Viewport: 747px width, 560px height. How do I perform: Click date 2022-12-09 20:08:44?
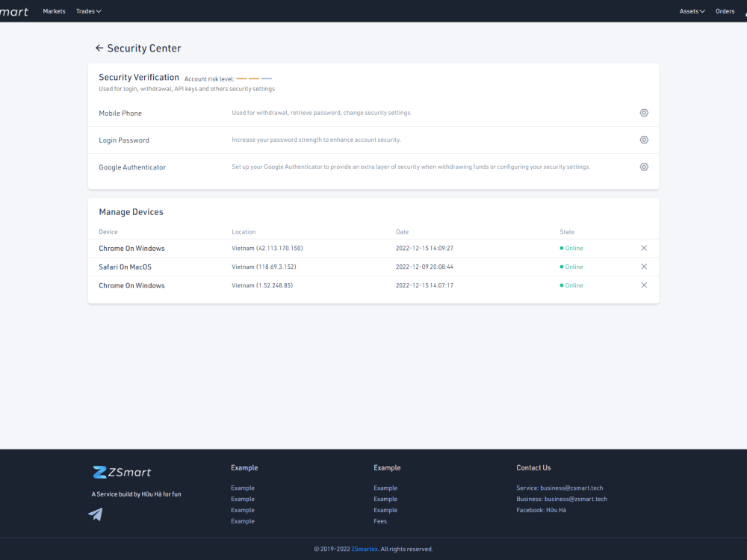424,267
